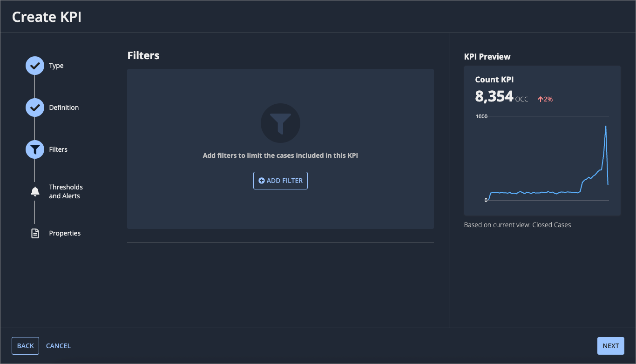The height and width of the screenshot is (364, 636).
Task: Click the Properties document icon
Action: point(35,233)
